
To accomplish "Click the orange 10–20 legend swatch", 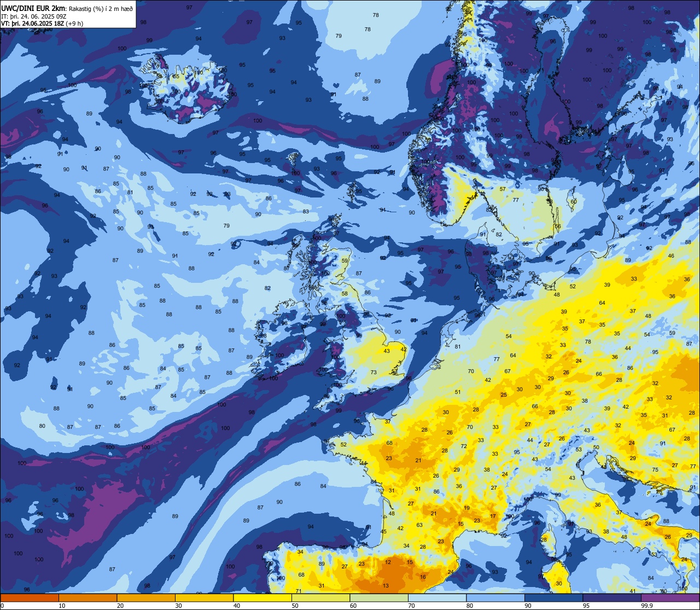I will click(x=87, y=598).
